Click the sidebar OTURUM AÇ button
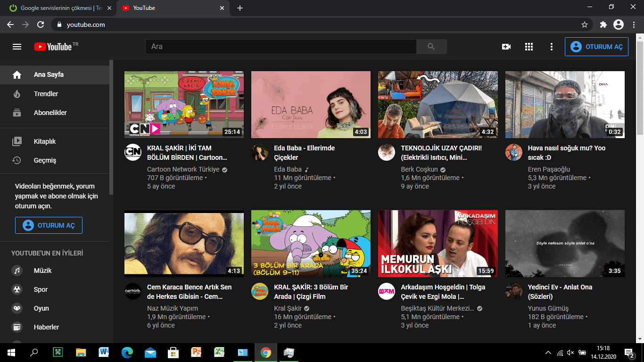The height and width of the screenshot is (362, 644). [49, 225]
